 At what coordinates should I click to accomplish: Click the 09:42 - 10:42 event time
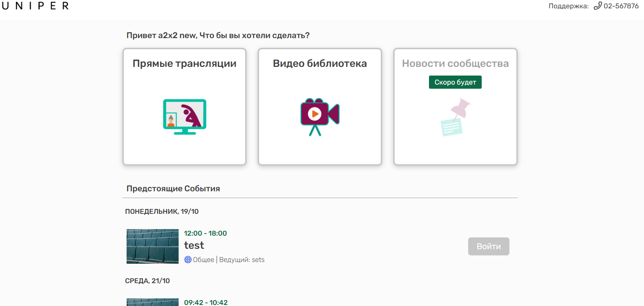pos(206,302)
